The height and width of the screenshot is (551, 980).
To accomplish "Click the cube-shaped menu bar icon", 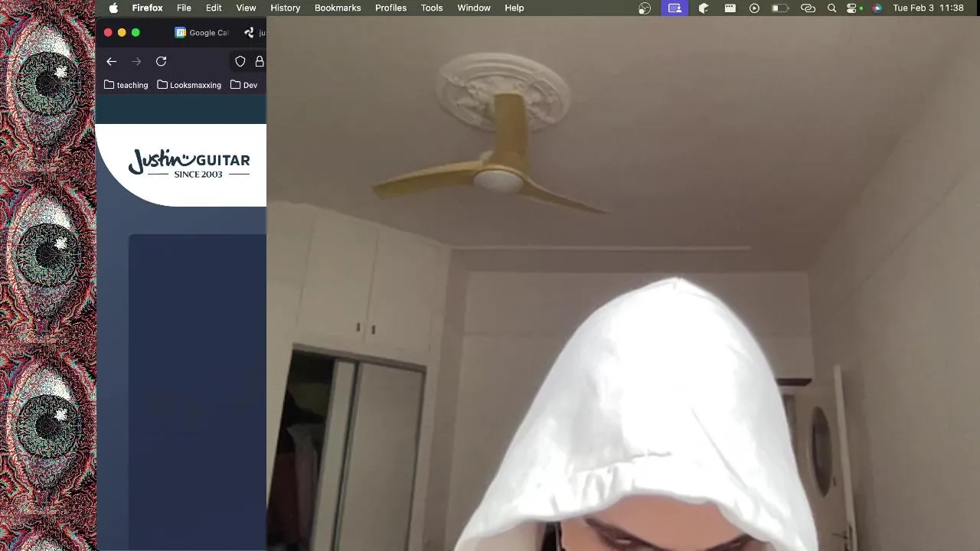I will pyautogui.click(x=704, y=8).
